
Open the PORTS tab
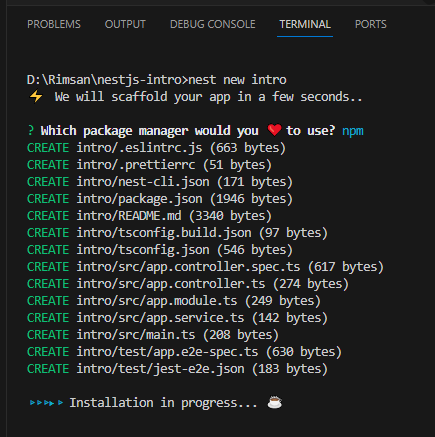(371, 24)
